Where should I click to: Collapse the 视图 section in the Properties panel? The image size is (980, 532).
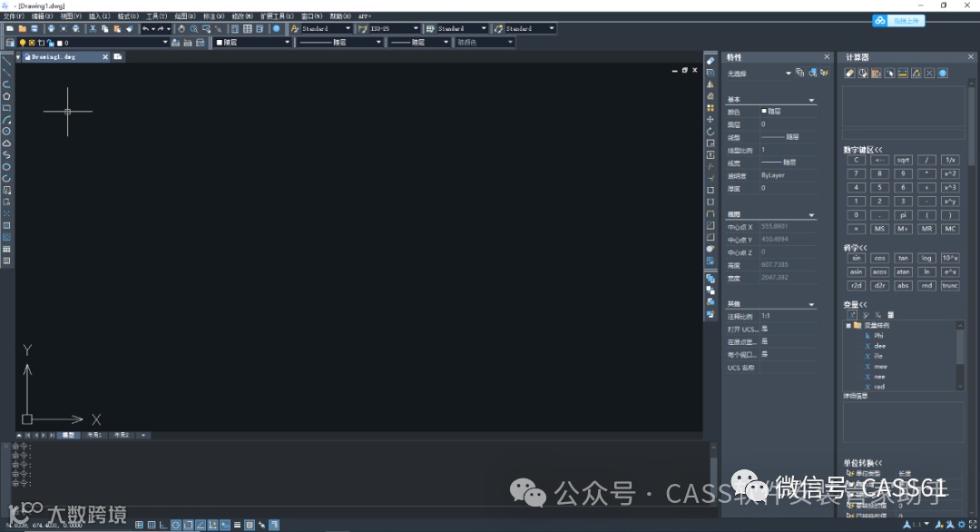pos(811,215)
